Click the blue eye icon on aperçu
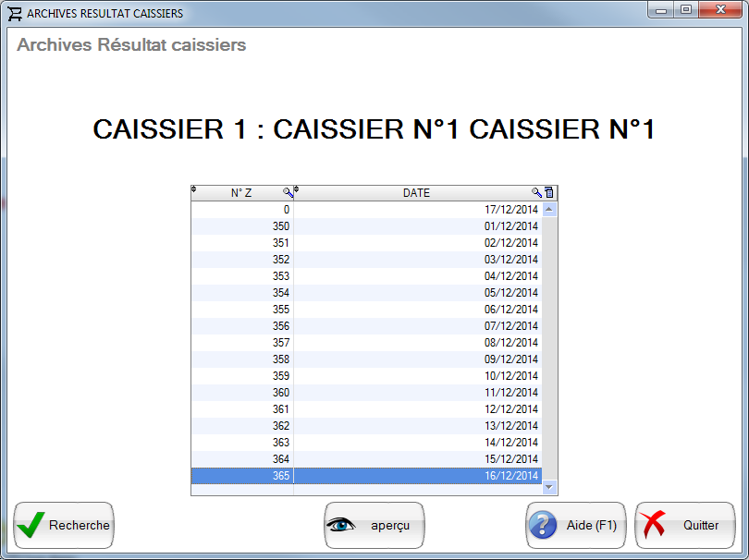This screenshot has width=749, height=560. (343, 525)
